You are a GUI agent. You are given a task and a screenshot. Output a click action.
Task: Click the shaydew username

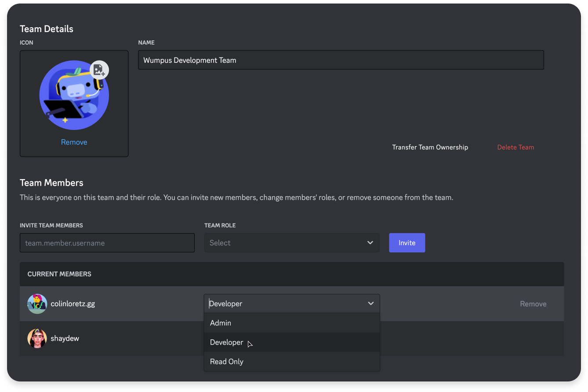click(65, 338)
